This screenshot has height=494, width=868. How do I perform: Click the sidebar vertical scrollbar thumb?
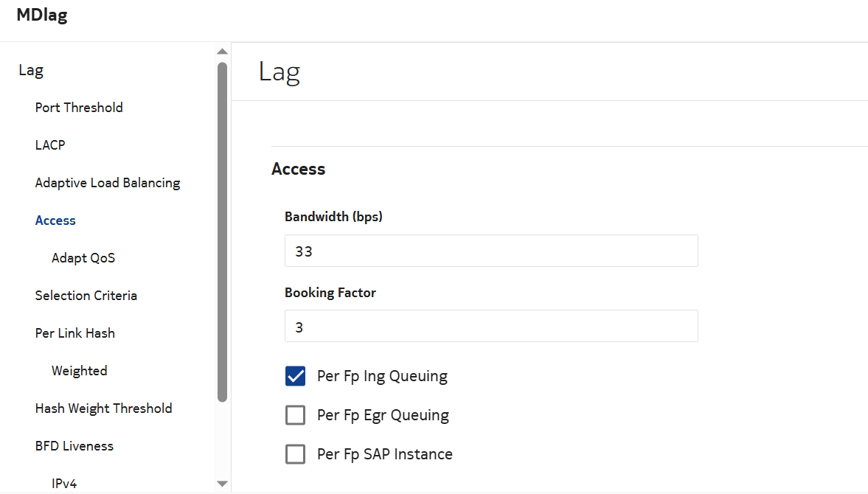[222, 232]
